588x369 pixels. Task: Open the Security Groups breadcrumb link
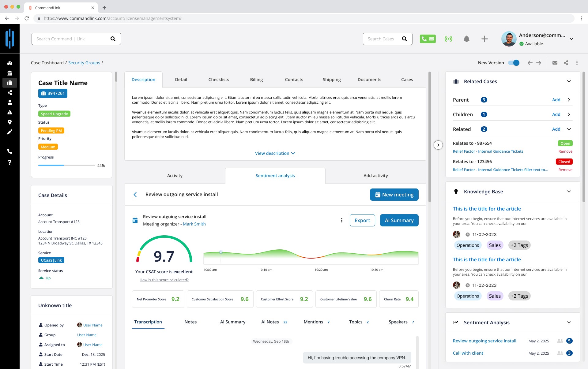[84, 63]
